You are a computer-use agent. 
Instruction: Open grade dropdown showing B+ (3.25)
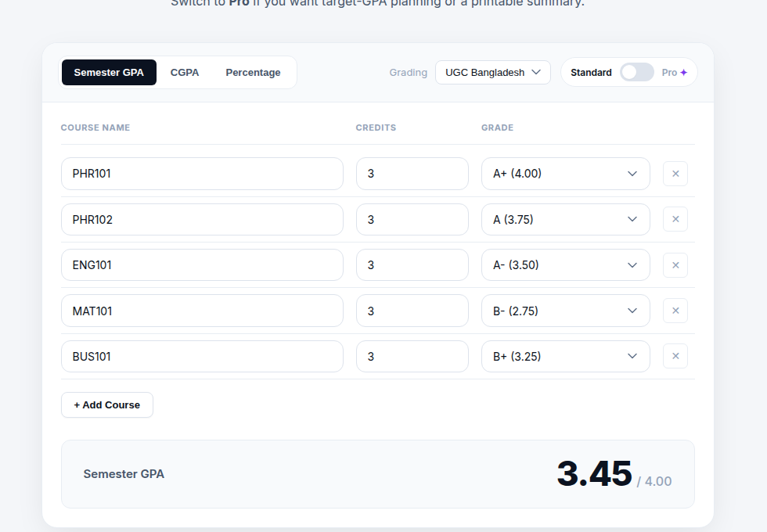(x=565, y=357)
